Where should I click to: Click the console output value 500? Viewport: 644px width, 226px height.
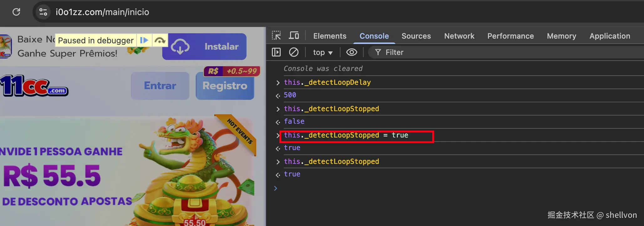pos(290,95)
